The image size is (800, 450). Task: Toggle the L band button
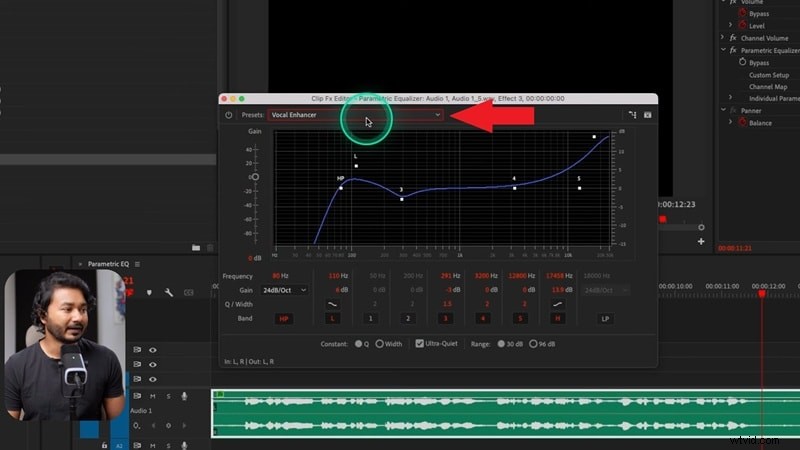tap(333, 319)
